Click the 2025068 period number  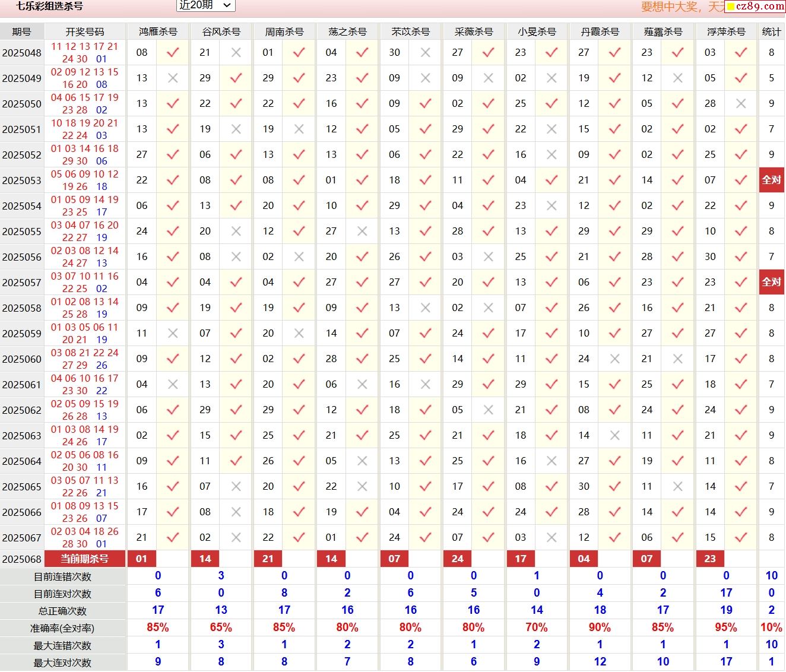(x=22, y=559)
